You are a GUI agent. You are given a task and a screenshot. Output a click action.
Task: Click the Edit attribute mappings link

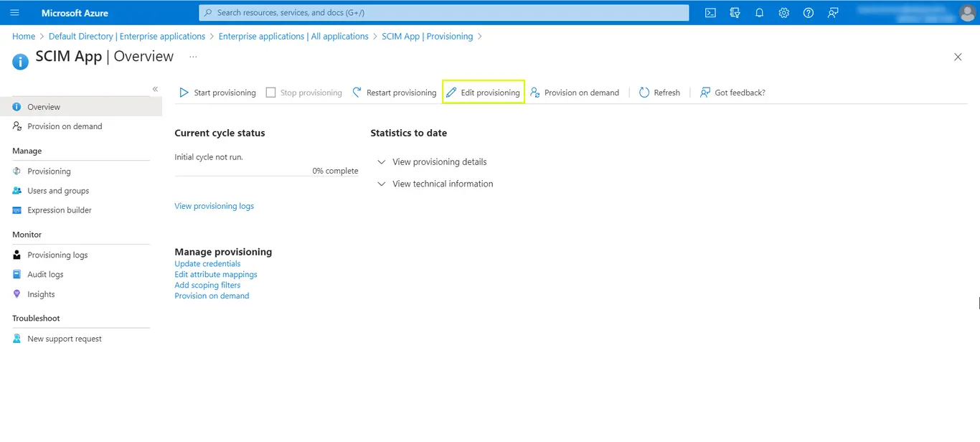point(216,275)
